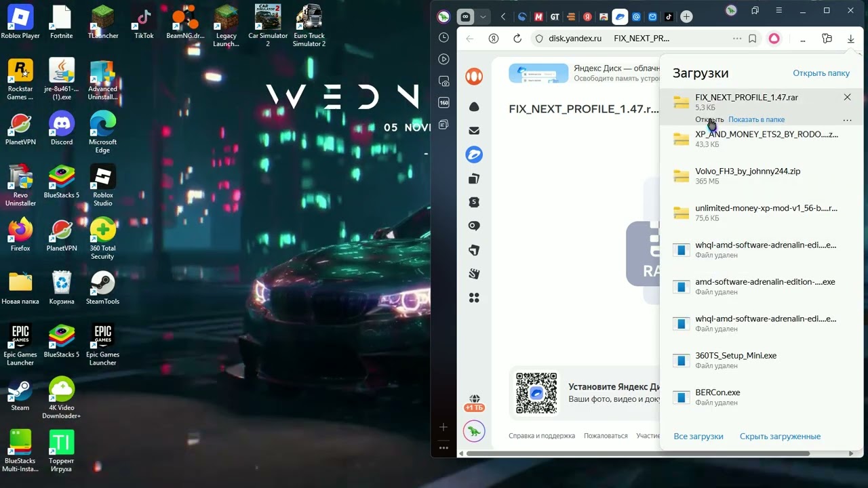Open the Discord desktop shortcut
This screenshot has width=868, height=488.
(x=62, y=128)
